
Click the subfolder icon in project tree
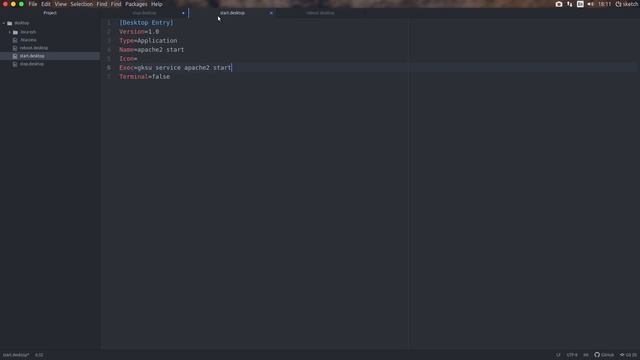16,32
